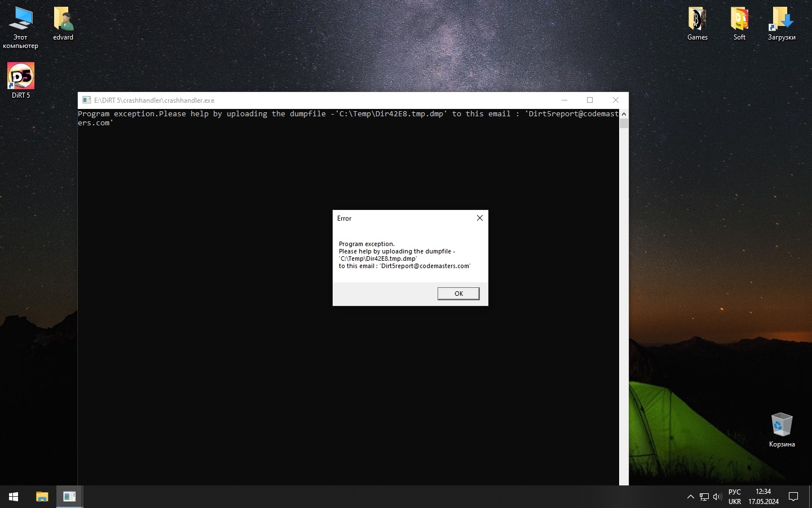
Task: Open the Windows Start menu
Action: click(14, 497)
